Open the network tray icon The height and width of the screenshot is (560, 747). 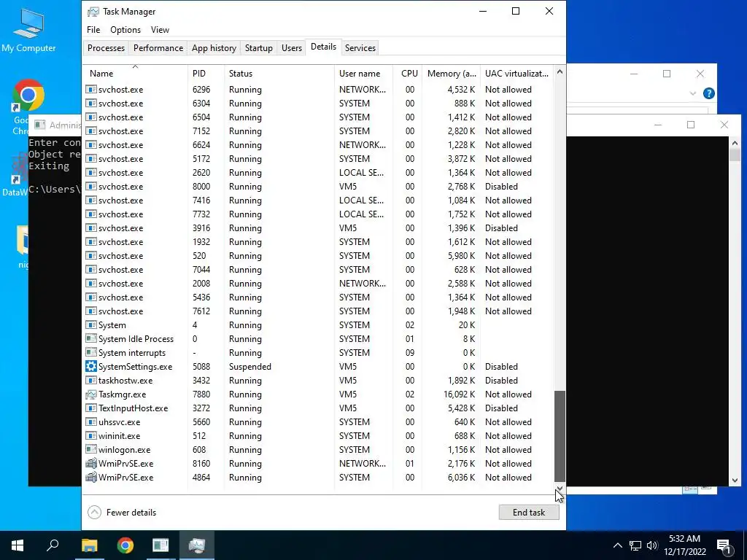[635, 545]
